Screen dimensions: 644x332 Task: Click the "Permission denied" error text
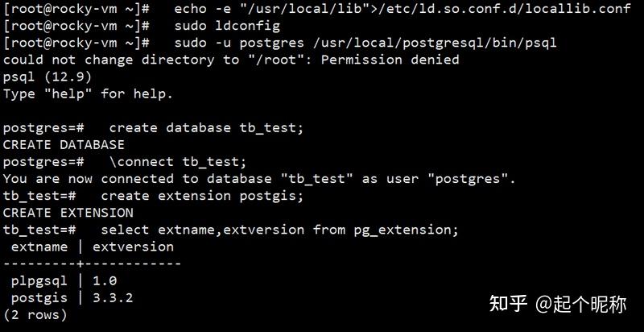[x=390, y=60]
